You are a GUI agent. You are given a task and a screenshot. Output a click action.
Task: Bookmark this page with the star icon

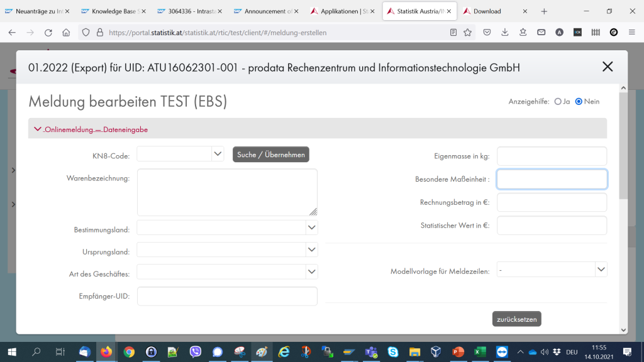[x=468, y=33]
